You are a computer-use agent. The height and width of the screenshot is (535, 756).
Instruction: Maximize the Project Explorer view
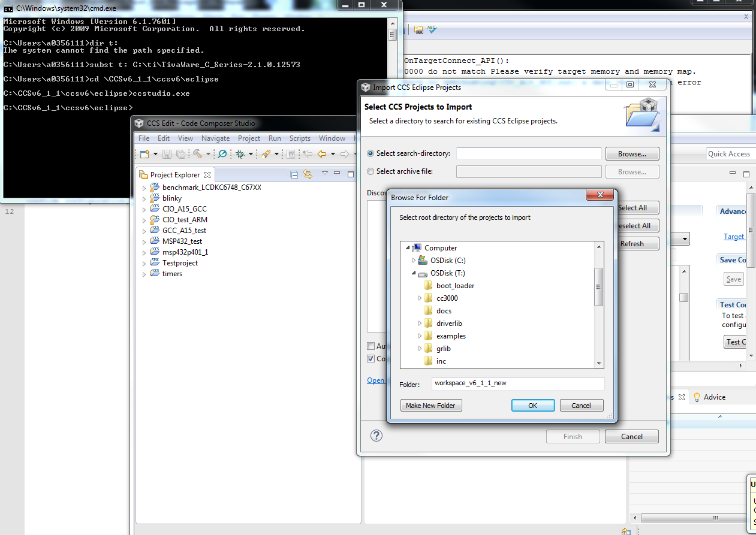[x=351, y=174]
